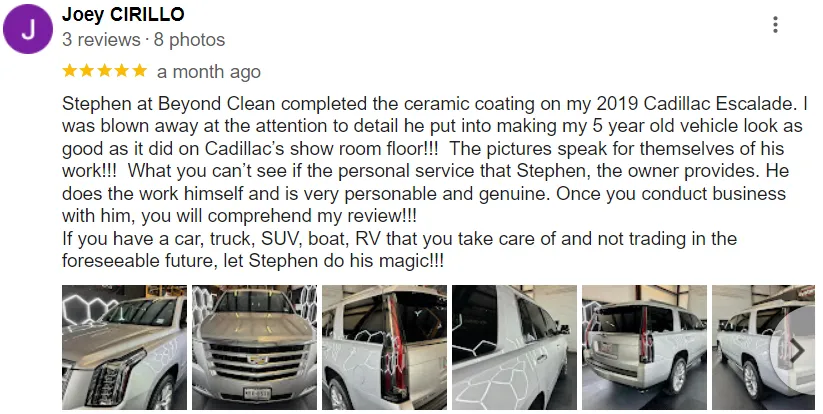Click the next-photos arrow in the carousel
Image resolution: width=823 pixels, height=414 pixels.
(796, 350)
